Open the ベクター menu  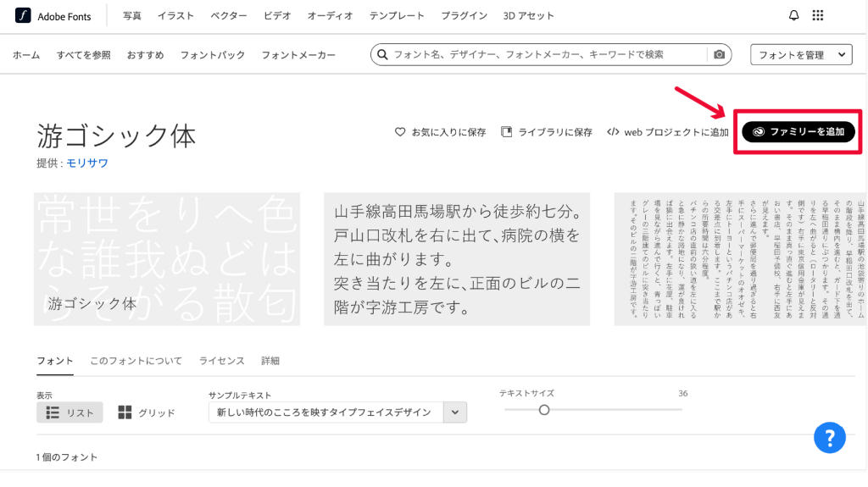point(229,16)
